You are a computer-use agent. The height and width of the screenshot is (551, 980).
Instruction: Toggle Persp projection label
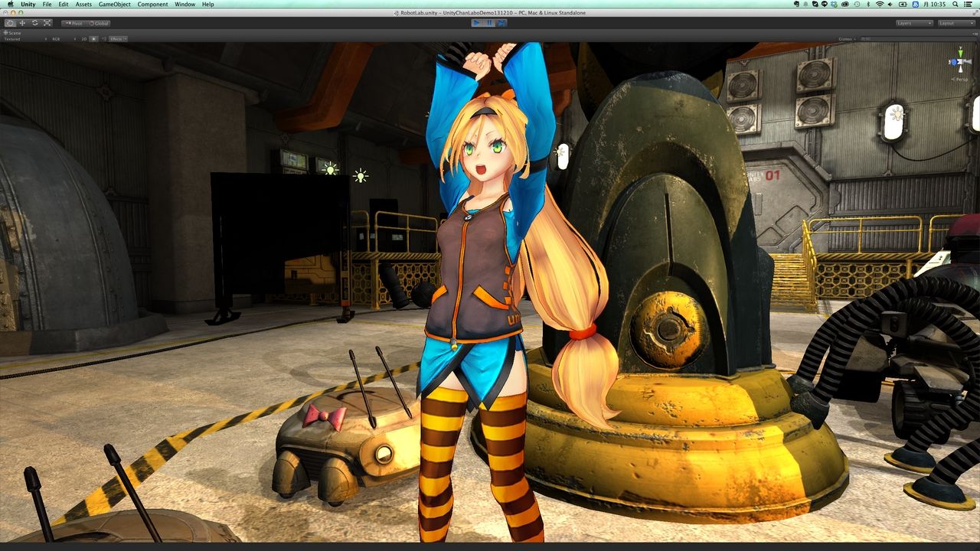coord(961,79)
